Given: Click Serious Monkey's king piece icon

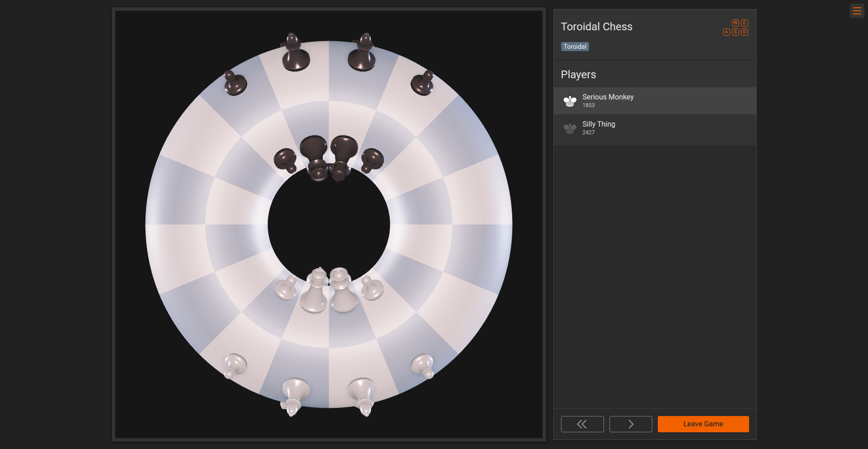Looking at the screenshot, I should [570, 100].
